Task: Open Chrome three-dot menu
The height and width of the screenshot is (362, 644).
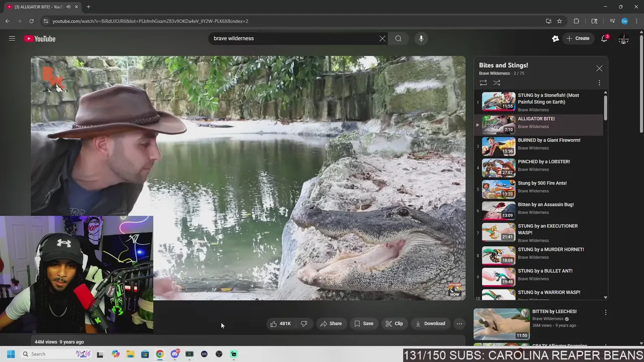Action: point(637,21)
